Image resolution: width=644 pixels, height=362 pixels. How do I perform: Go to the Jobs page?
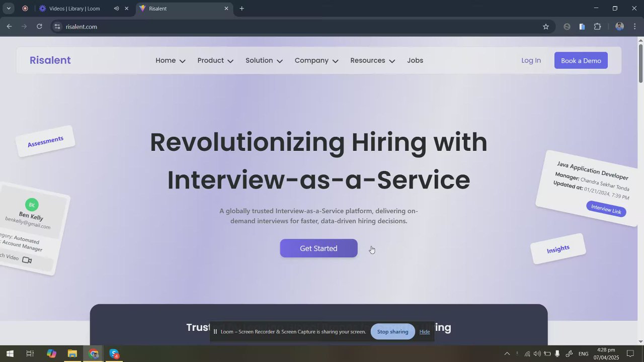(415, 60)
